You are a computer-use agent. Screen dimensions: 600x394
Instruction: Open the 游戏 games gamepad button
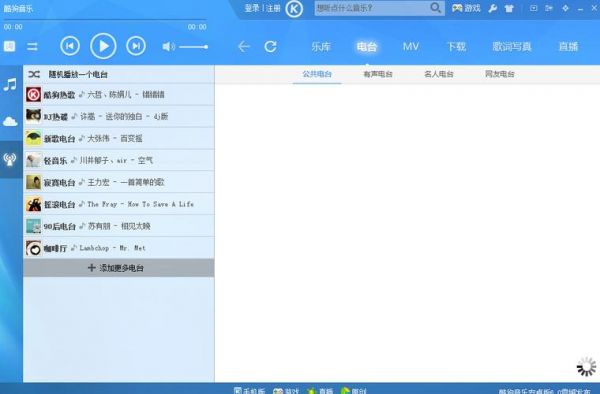pyautogui.click(x=466, y=8)
